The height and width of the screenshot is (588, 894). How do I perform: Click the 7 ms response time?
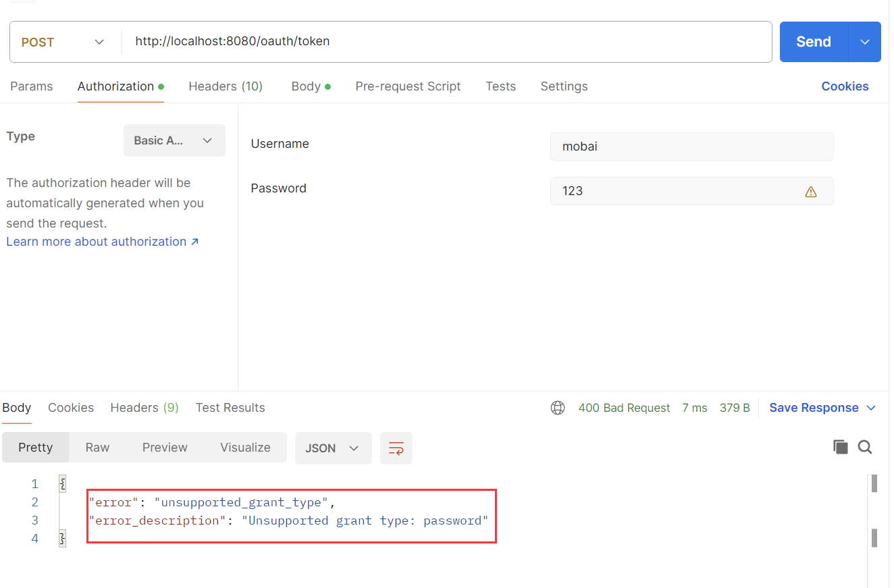point(695,408)
